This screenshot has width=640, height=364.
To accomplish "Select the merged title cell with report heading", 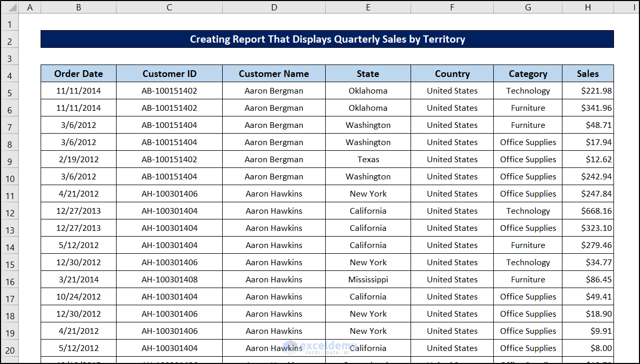I will coord(328,39).
